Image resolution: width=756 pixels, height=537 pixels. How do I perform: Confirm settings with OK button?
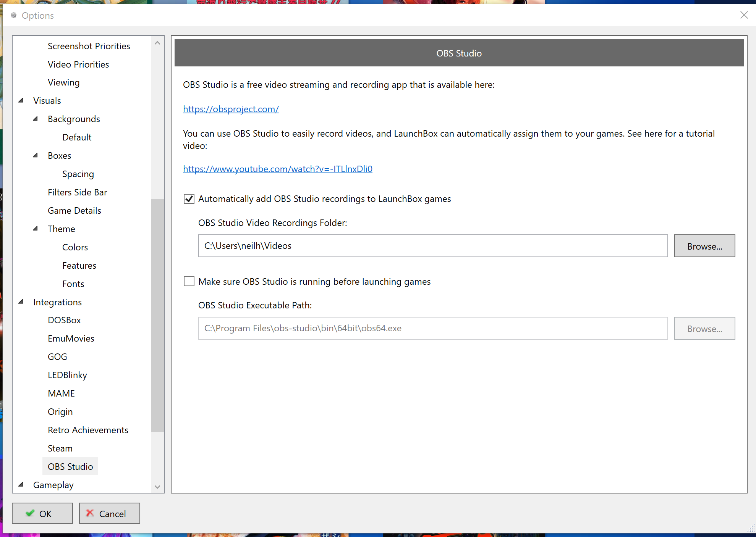click(x=42, y=514)
